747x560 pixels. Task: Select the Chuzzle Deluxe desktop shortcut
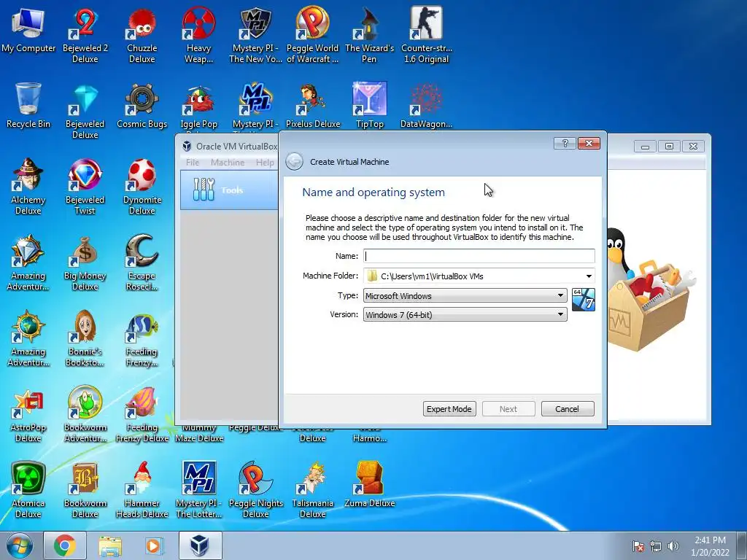(142, 35)
